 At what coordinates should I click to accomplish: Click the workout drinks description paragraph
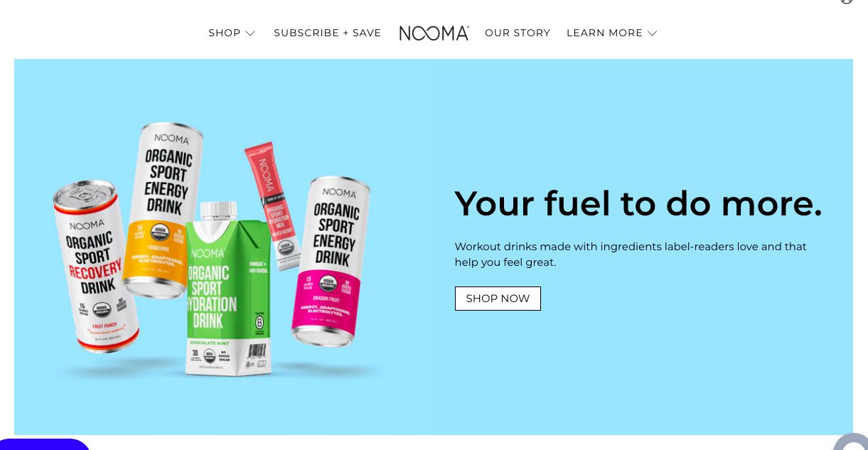click(x=631, y=255)
